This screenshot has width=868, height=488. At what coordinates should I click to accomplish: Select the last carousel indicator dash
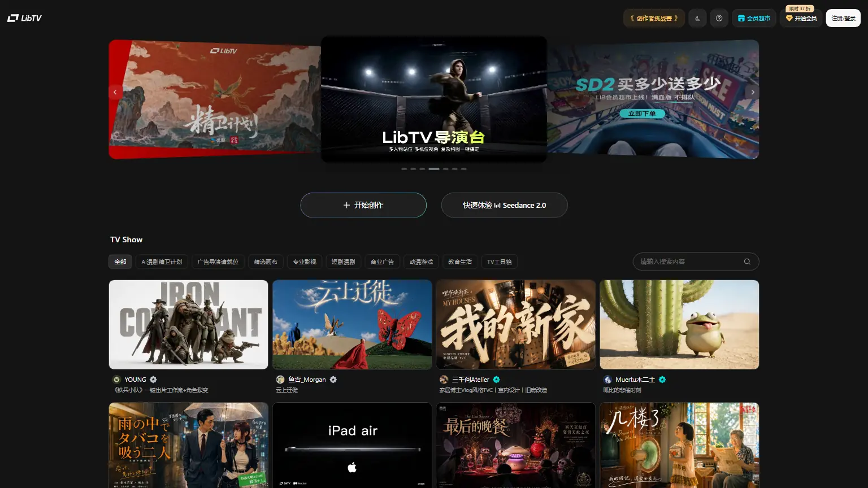pos(464,169)
